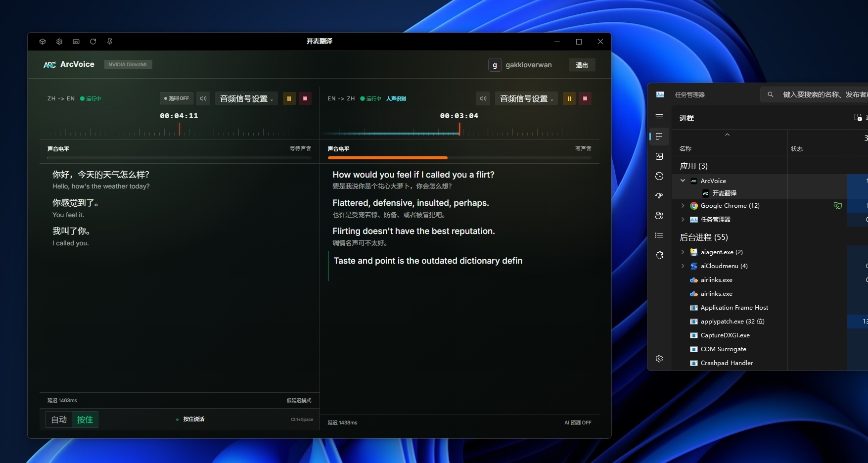The image size is (868, 463).
Task: Collapse the ArcVoice process group
Action: (x=683, y=181)
